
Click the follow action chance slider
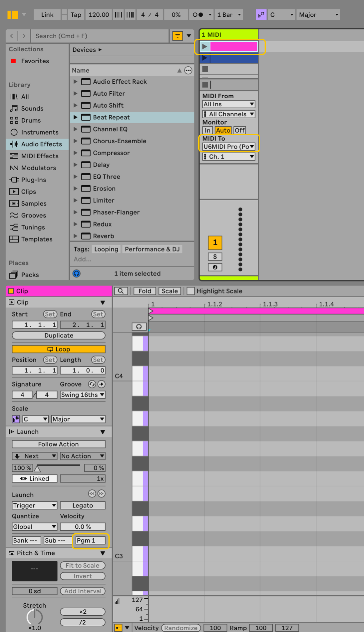coord(58,468)
